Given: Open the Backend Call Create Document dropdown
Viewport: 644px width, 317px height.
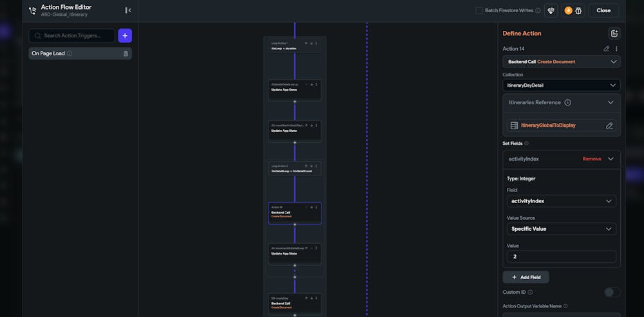Looking at the screenshot, I should point(562,62).
